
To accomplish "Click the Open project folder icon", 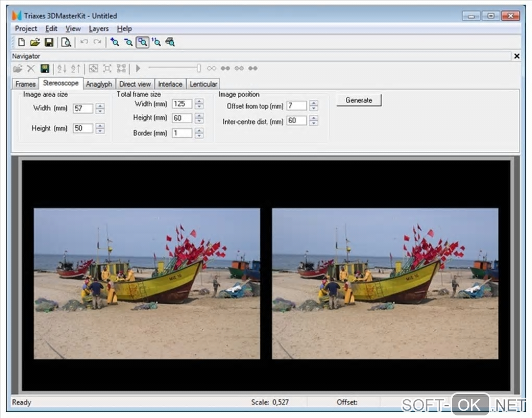I will [35, 42].
